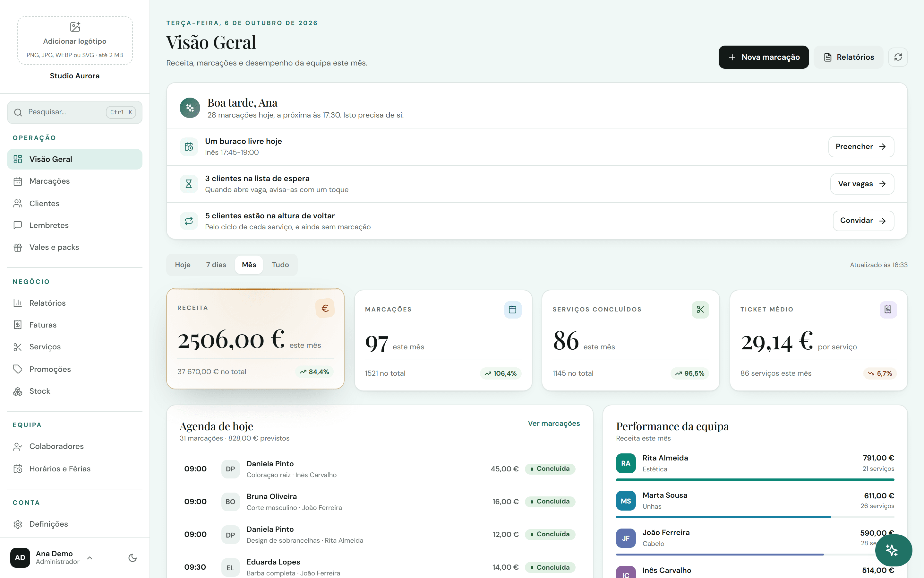This screenshot has width=924, height=578.
Task: Click the calendar-clock icon for Um buraco livre
Action: click(189, 147)
